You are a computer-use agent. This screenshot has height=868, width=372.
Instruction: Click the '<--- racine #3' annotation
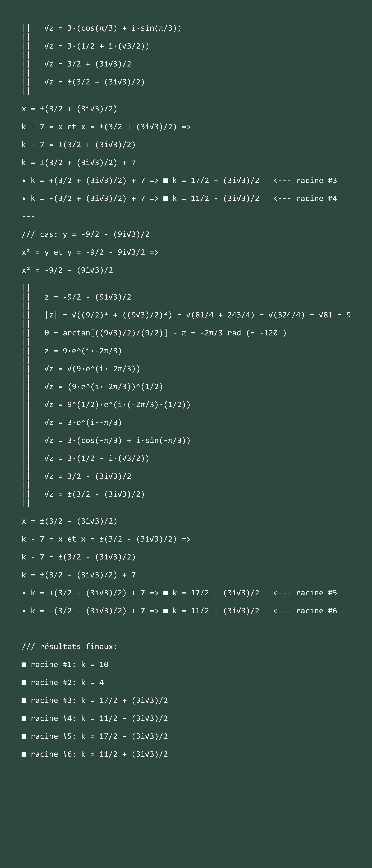(x=305, y=181)
